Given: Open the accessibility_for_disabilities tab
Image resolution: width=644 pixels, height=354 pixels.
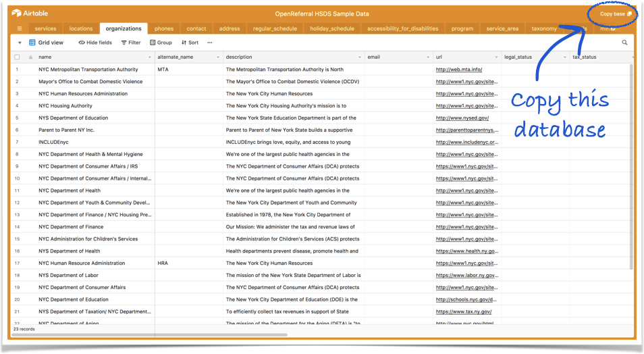Looking at the screenshot, I should (x=402, y=29).
